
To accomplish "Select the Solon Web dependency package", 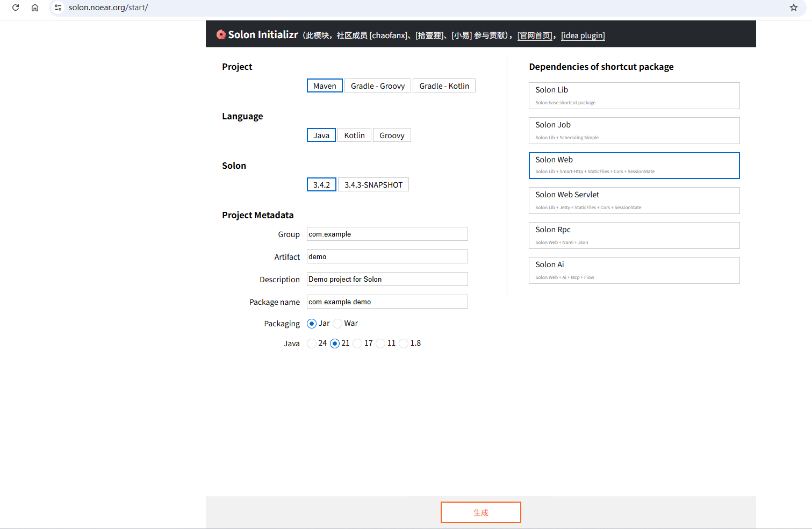I will 634,166.
